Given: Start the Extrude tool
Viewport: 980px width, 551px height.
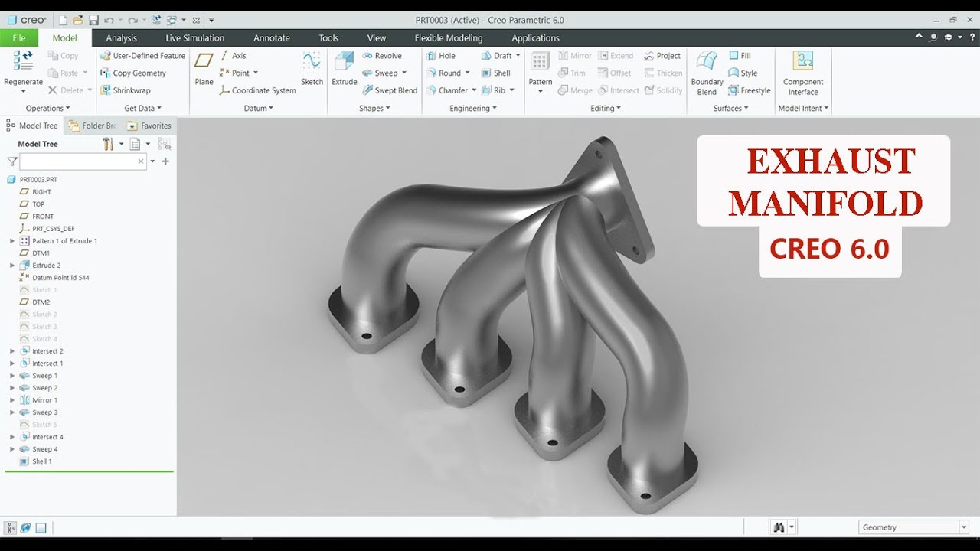Looking at the screenshot, I should [x=345, y=69].
